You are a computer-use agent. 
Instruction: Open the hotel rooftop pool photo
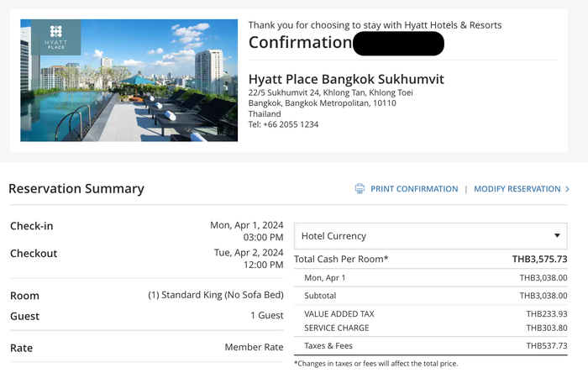129,80
